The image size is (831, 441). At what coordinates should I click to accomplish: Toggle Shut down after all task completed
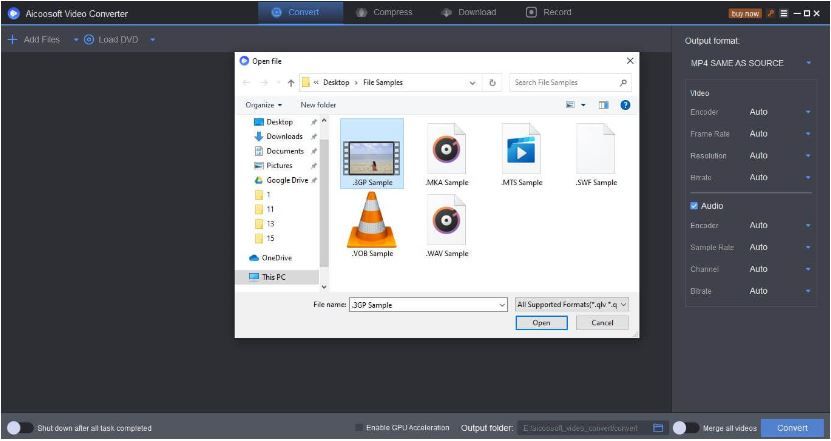pyautogui.click(x=14, y=428)
